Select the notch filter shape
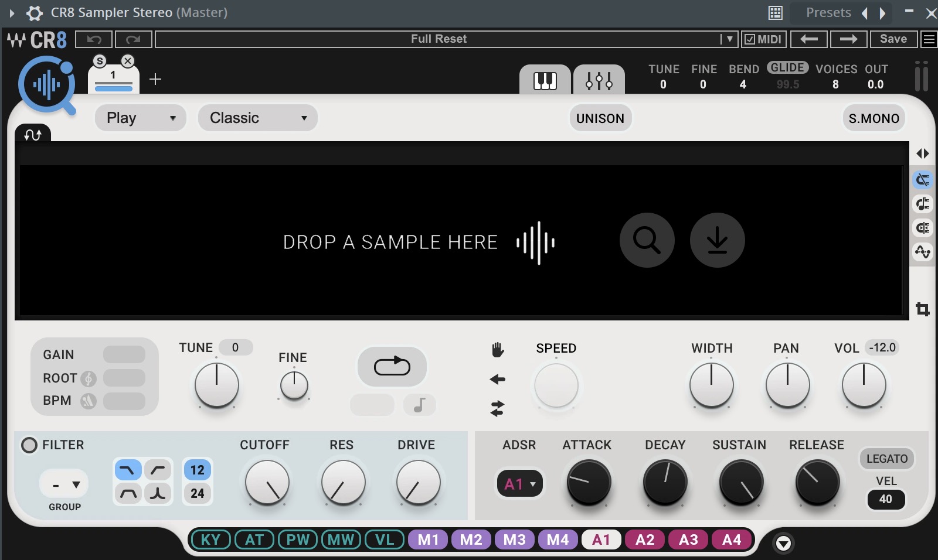This screenshot has height=560, width=938. [157, 494]
